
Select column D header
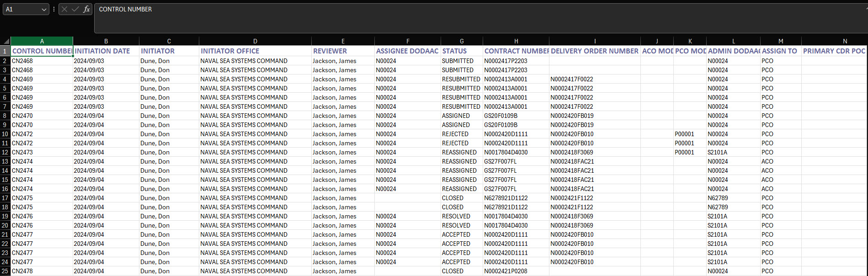point(255,41)
